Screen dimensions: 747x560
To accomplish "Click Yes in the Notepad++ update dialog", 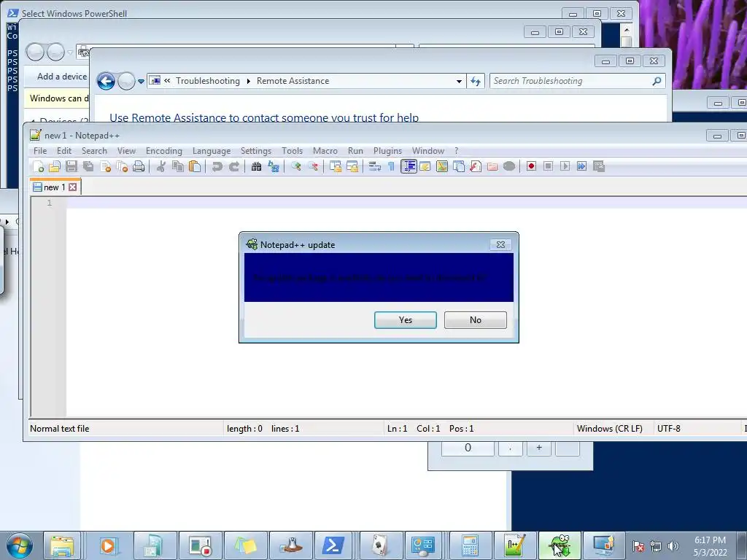I will click(x=406, y=320).
